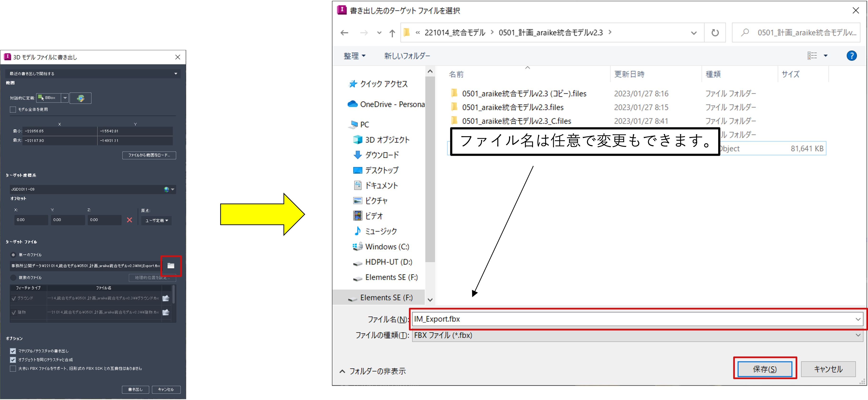
Task: Click the red X to reset offset
Action: [x=129, y=220]
